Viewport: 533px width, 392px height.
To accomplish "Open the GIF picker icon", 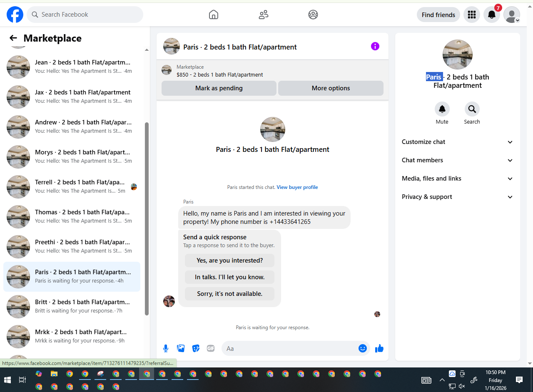I will [211, 348].
